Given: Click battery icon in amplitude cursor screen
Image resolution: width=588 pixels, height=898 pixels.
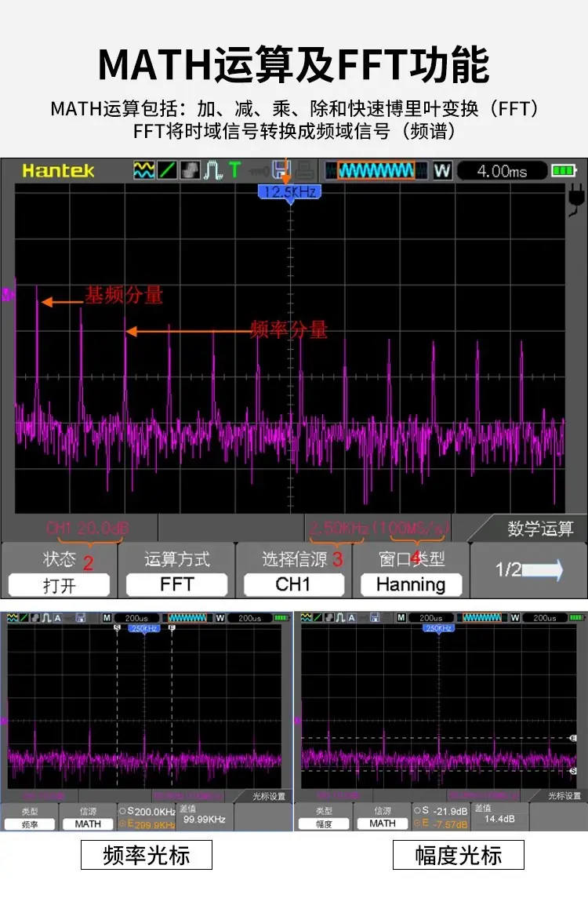Looking at the screenshot, I should [576, 617].
